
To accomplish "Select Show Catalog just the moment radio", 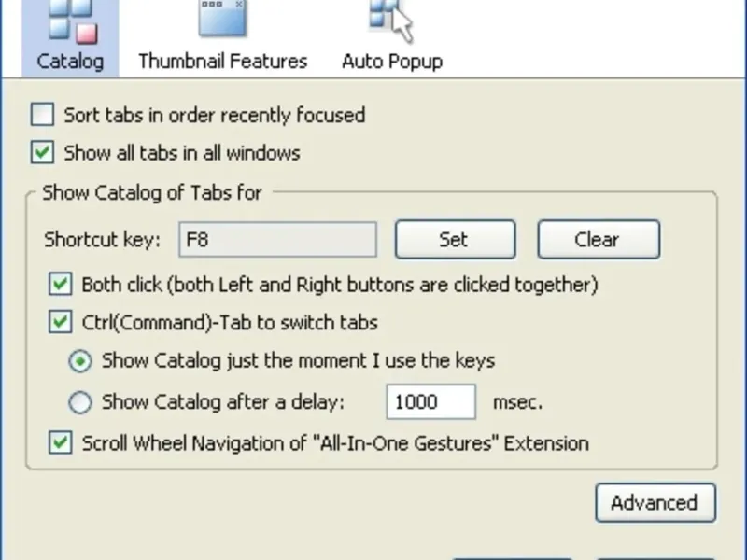I will (x=81, y=361).
